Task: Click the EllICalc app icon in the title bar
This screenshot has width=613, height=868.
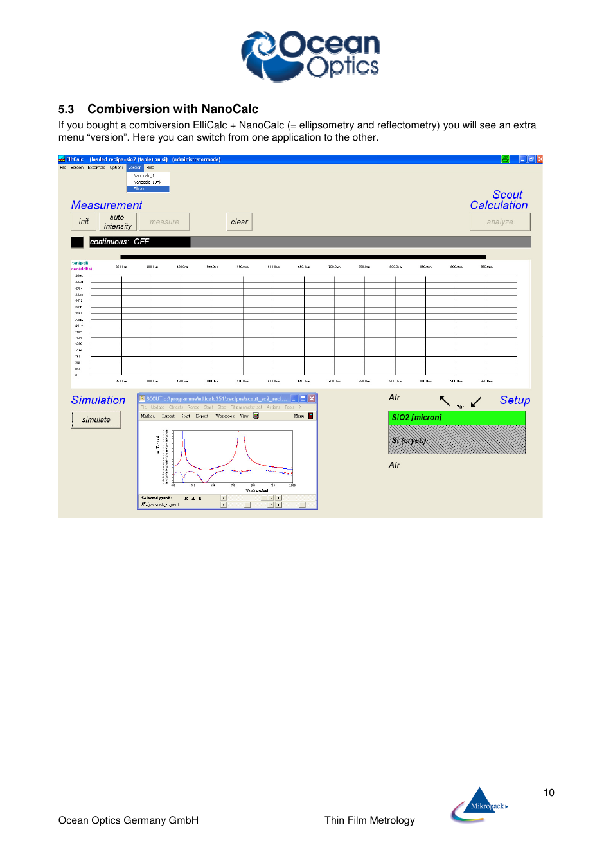Action: tap(62, 159)
